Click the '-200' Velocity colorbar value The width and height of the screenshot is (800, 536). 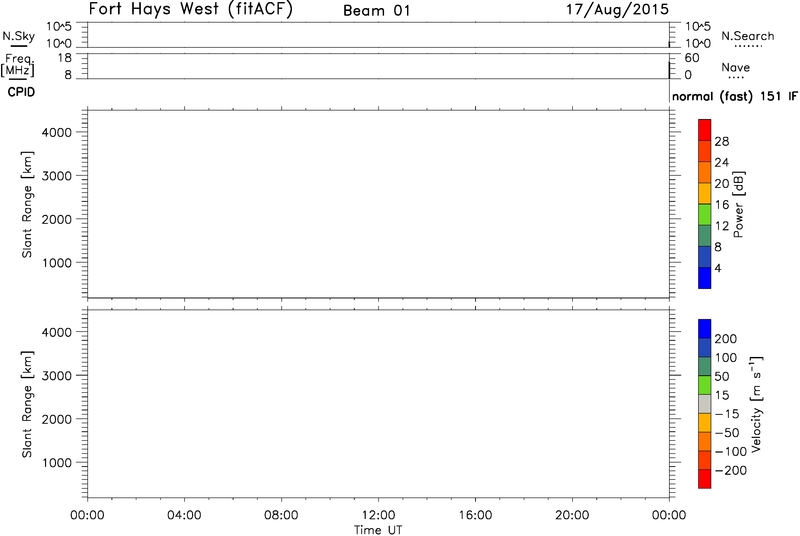tap(731, 470)
